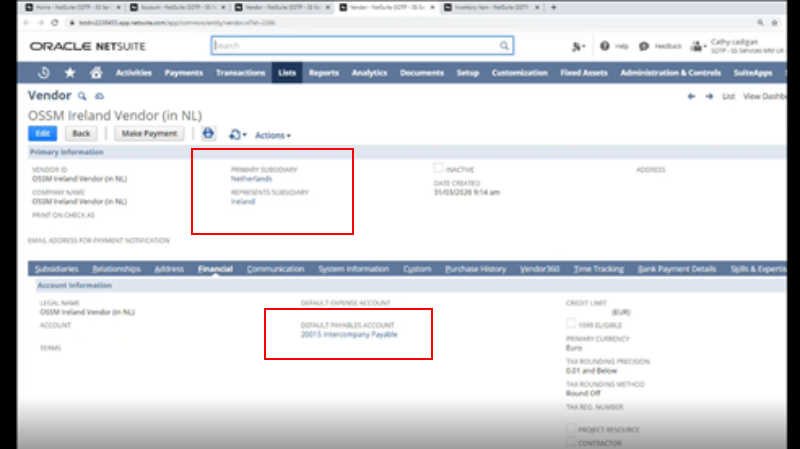Viewport: 800px width, 449px height.
Task: Open the Shortcuts star icon
Action: (x=70, y=73)
